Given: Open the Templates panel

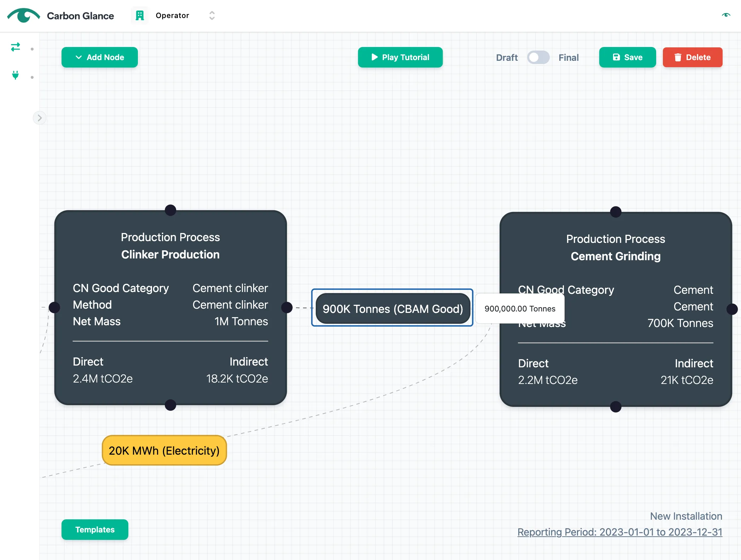Looking at the screenshot, I should point(95,530).
